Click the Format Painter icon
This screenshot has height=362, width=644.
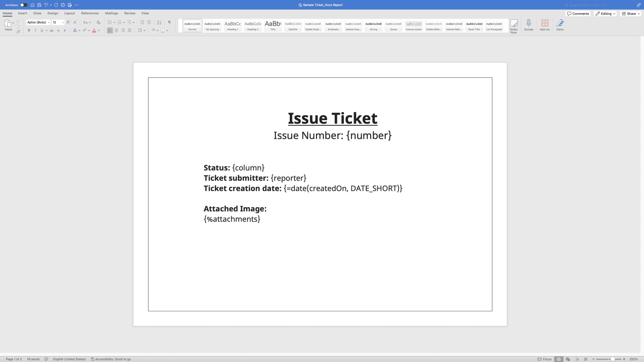click(x=18, y=32)
